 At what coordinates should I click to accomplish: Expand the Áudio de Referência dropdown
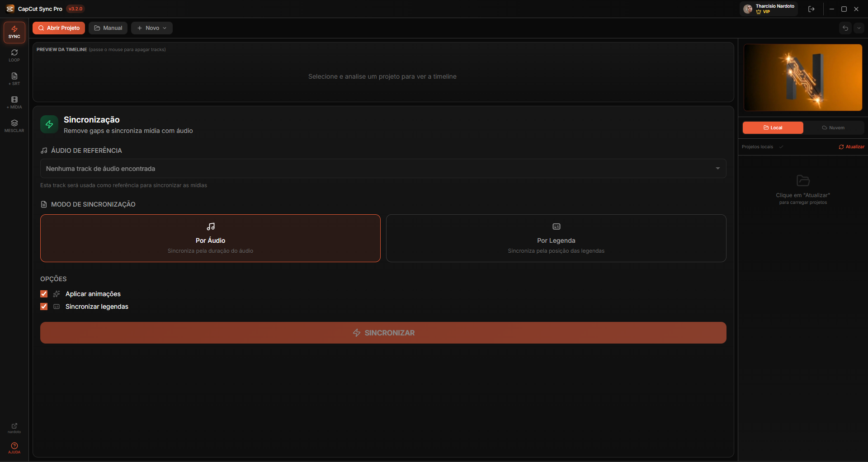[x=383, y=169]
